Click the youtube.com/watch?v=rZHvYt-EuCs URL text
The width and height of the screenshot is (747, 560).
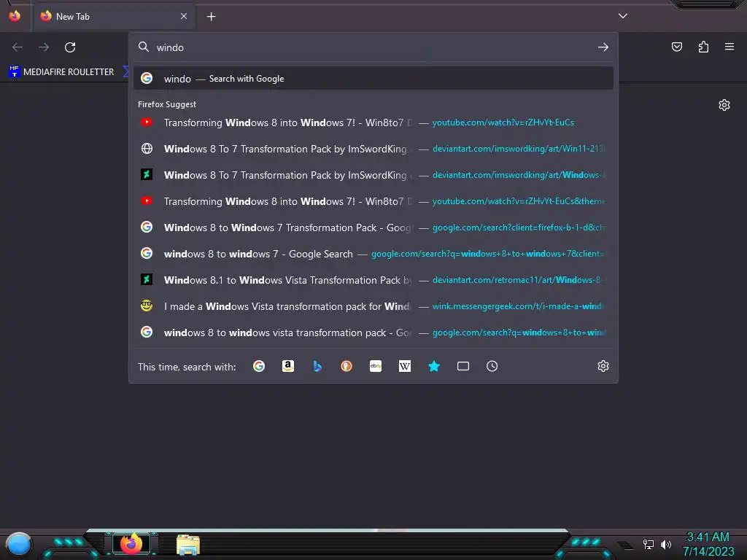[x=503, y=122]
